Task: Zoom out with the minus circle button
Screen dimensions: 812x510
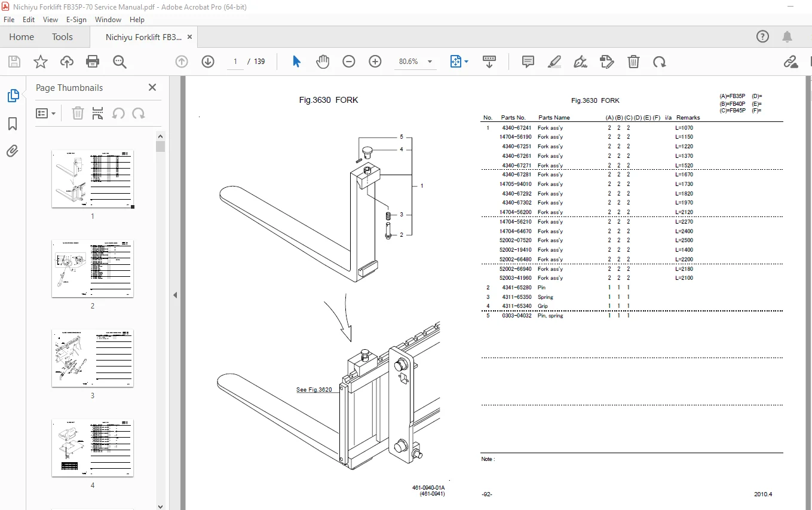Action: pos(349,62)
